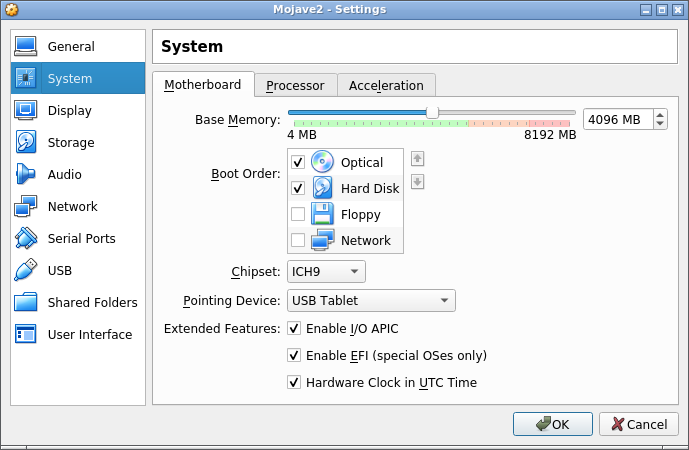Open the Shared Folders icon
Viewport: 689px width, 450px height.
(25, 302)
